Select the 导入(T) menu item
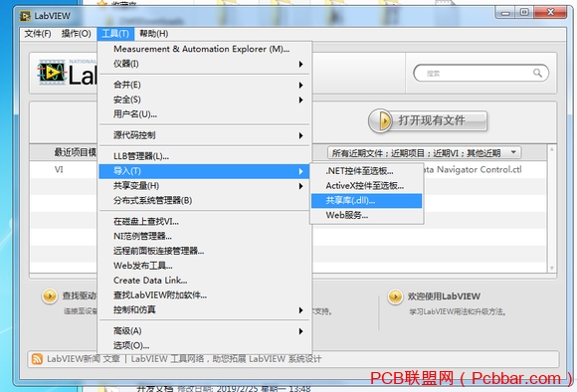 205,171
